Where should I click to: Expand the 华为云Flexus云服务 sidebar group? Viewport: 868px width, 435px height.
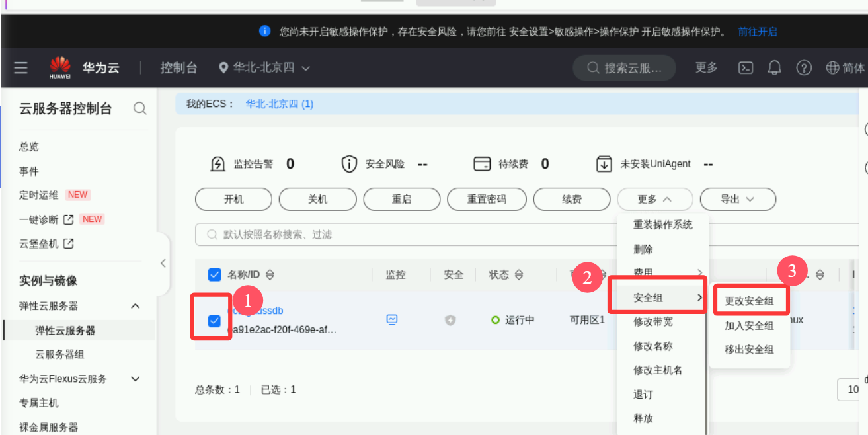[136, 379]
